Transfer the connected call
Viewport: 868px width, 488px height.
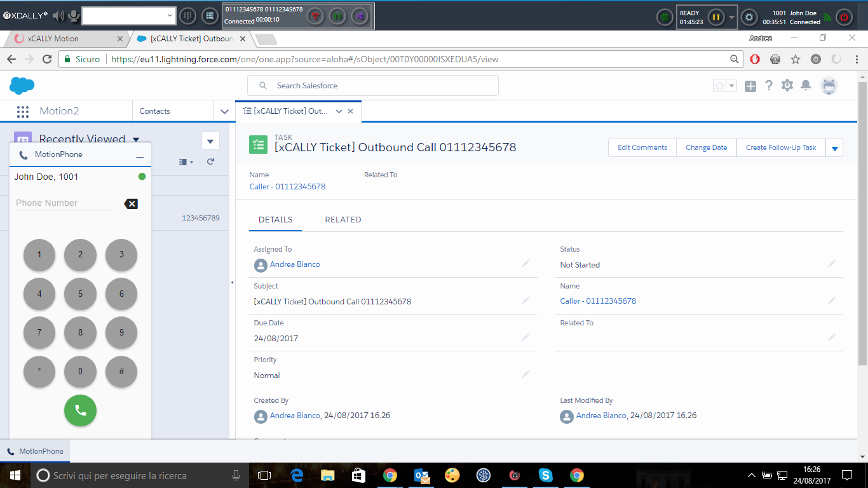pyautogui.click(x=360, y=17)
